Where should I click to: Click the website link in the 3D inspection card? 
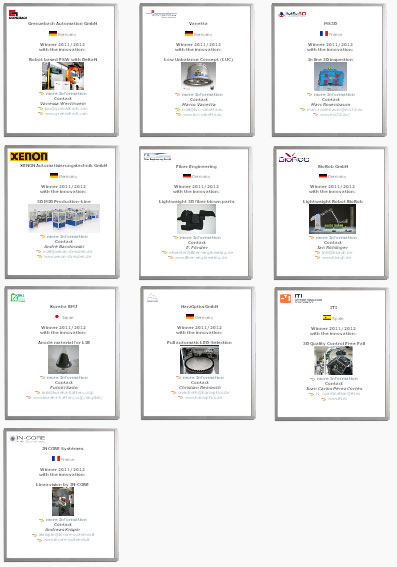(x=335, y=115)
